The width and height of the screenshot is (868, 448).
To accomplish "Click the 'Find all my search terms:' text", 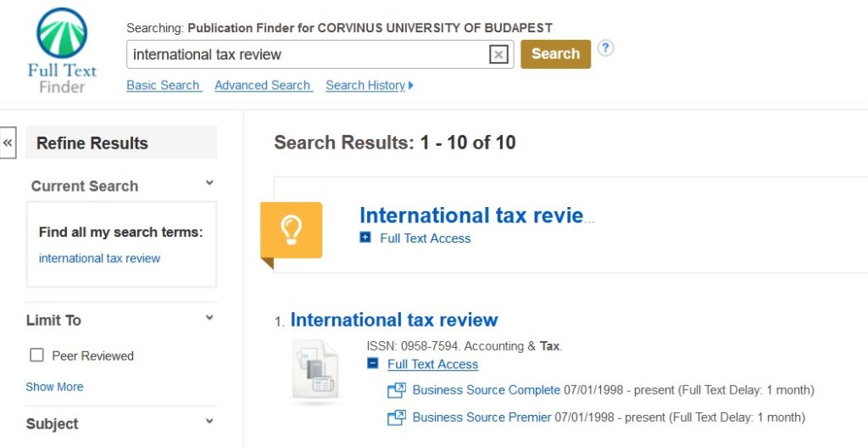I will point(120,232).
